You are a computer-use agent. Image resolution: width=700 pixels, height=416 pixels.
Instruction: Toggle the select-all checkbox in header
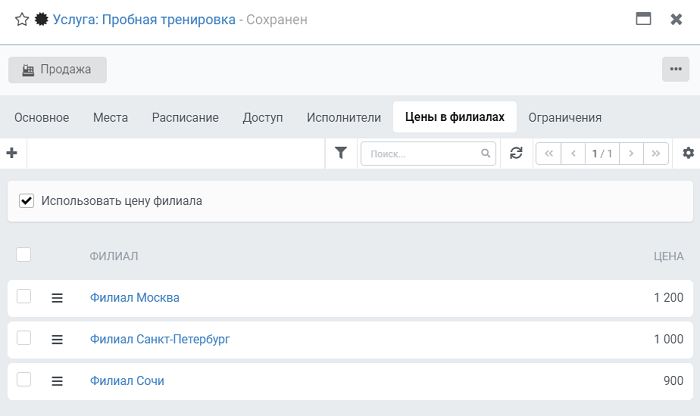pos(24,255)
